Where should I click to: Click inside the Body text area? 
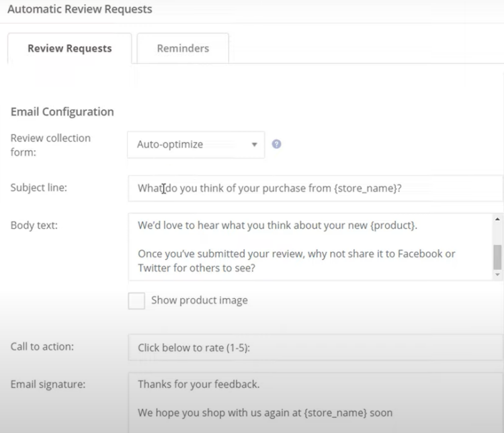(x=310, y=246)
